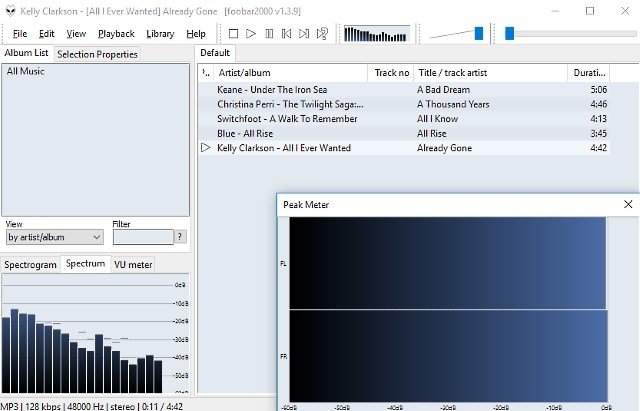The image size is (640, 411).
Task: Click title 'A Bad Dream'
Action: 443,90
